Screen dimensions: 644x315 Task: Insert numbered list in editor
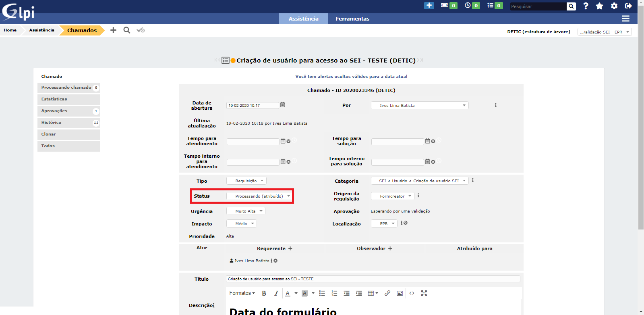[334, 293]
